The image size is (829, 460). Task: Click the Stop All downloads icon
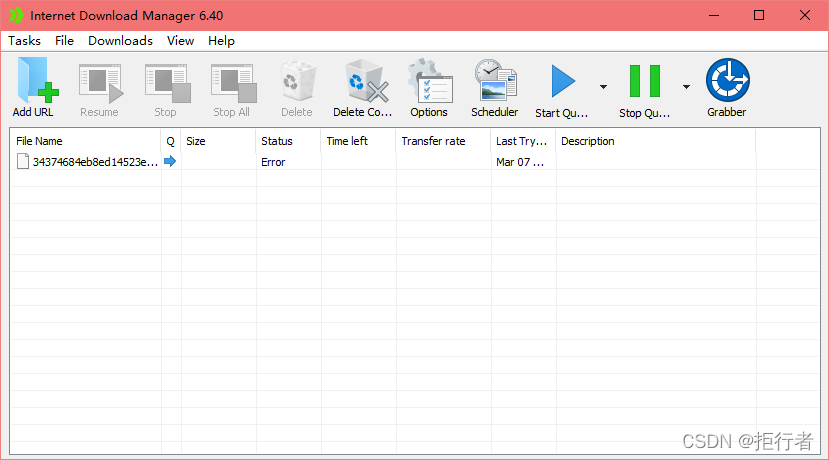(x=234, y=84)
